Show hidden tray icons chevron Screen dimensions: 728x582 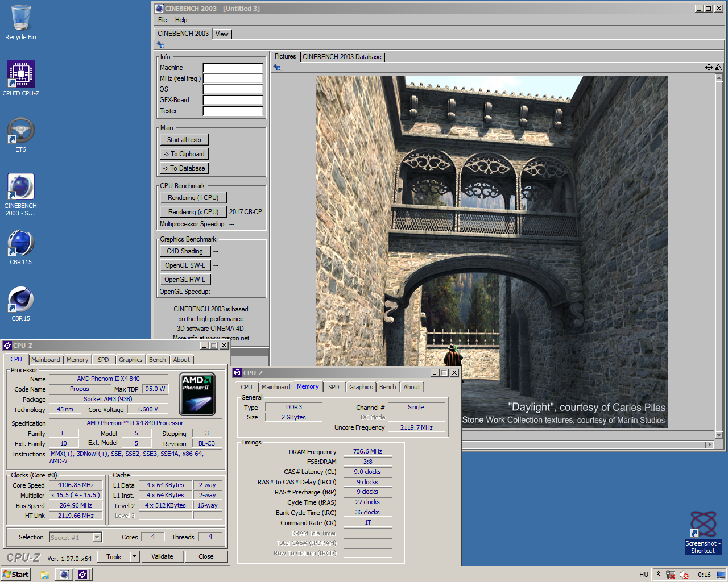(658, 574)
